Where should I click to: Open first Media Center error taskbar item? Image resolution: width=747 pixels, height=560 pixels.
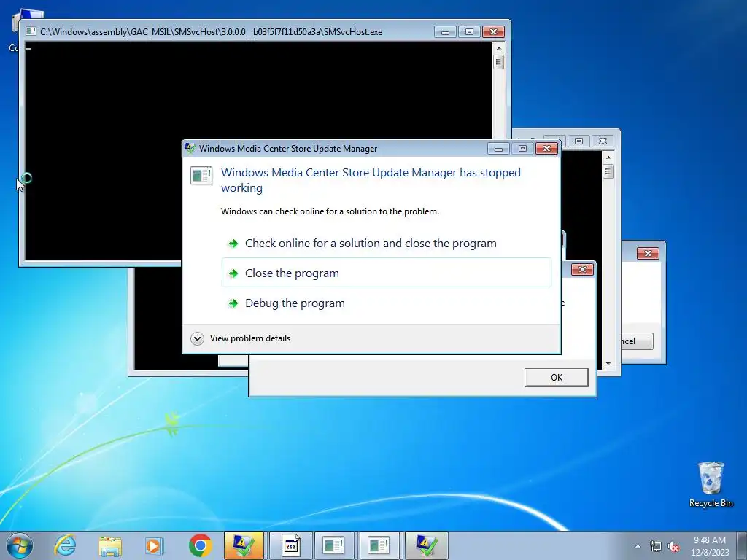334,545
